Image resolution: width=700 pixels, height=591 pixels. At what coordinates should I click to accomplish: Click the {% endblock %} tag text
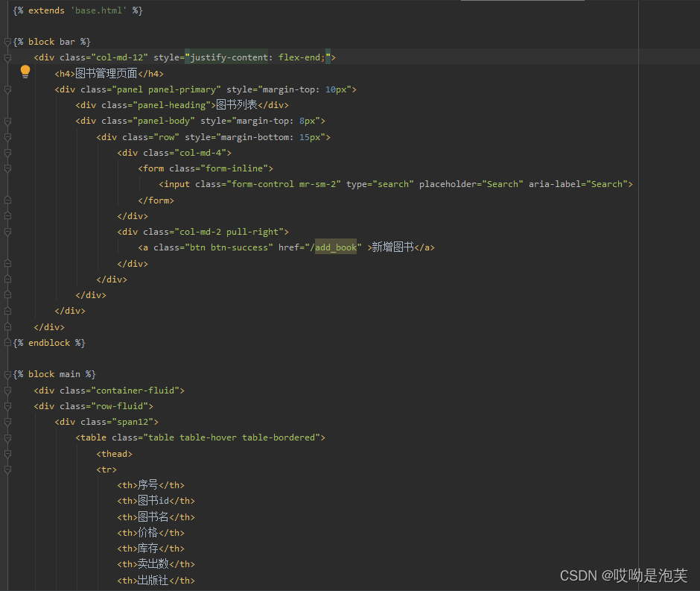(x=49, y=343)
